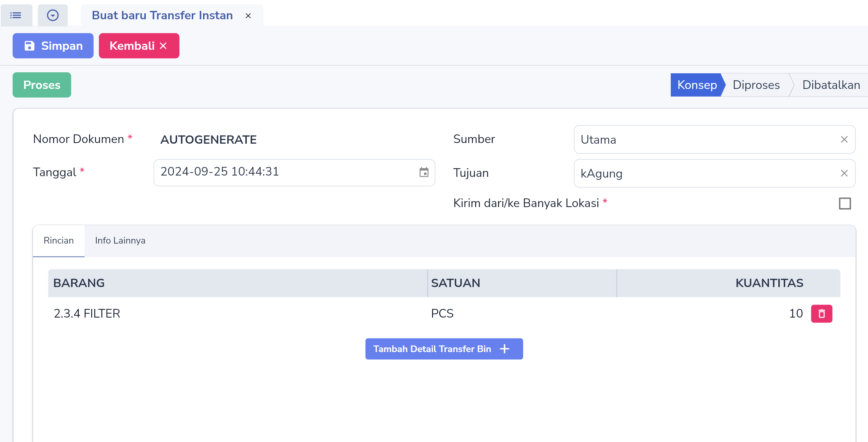Screen dimensions: 868x442
Task: Click the BARANG column header
Action: click(x=237, y=283)
